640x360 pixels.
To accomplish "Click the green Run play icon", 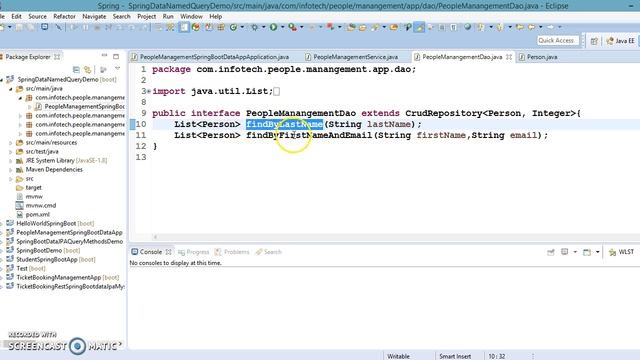I will pyautogui.click(x=273, y=27).
